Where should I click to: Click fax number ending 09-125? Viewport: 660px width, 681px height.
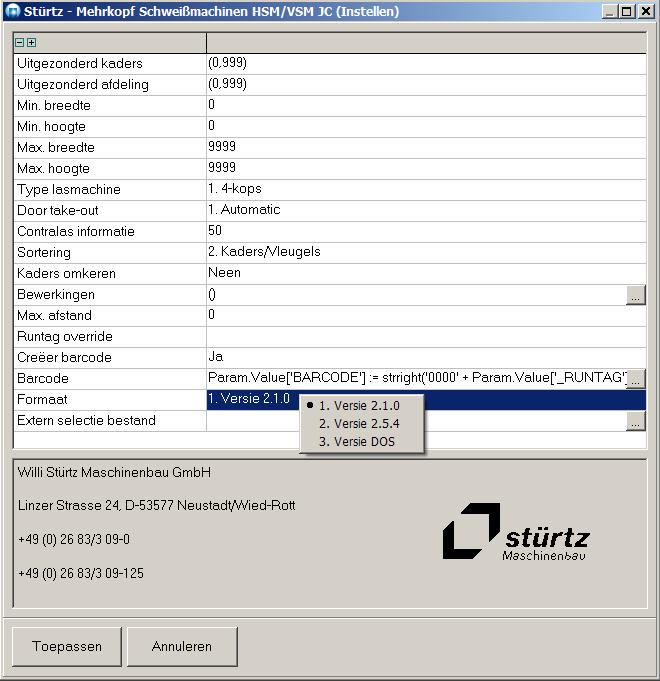[81, 573]
